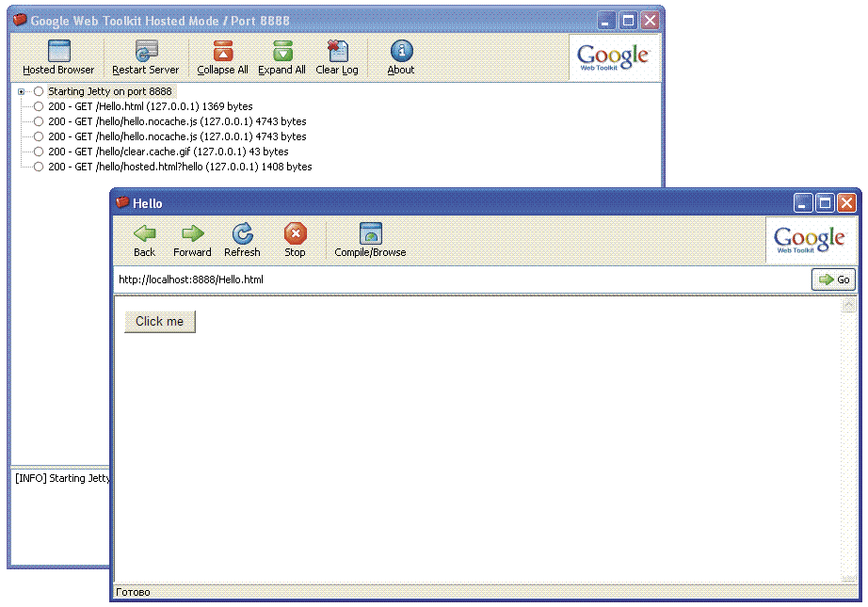Expand All log entries
The image size is (868, 607).
281,57
